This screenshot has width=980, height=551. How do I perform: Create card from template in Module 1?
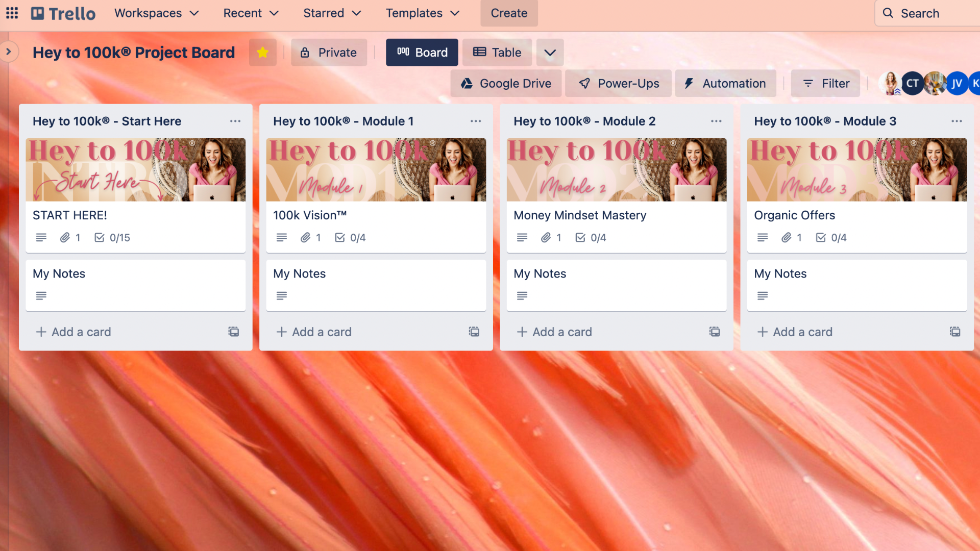point(474,332)
